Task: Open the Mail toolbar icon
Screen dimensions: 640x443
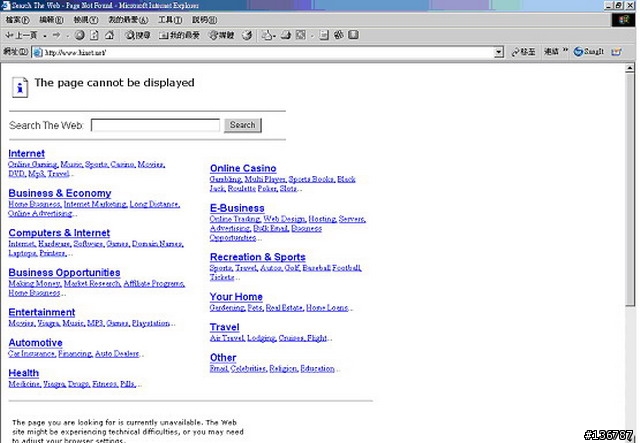Action: tap(267, 36)
